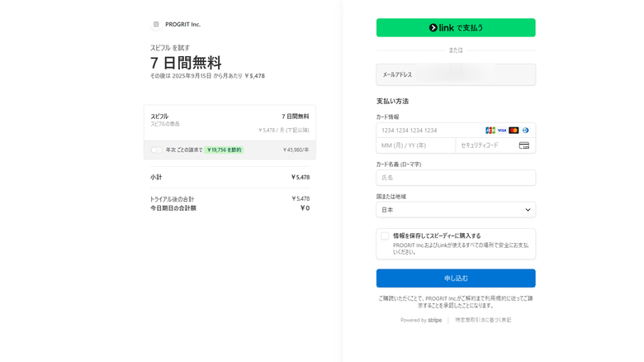Select the MM / YY expiry date field
The image size is (644, 362).
click(415, 145)
